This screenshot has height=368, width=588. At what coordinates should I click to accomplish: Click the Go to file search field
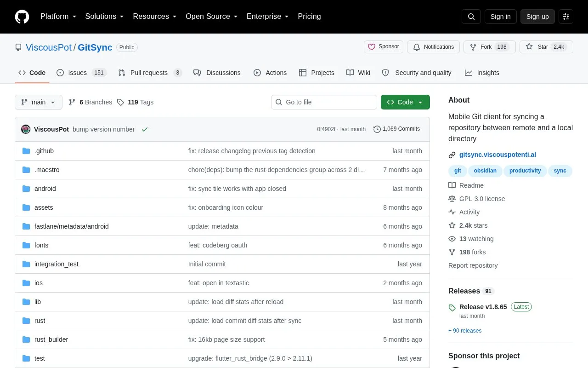coord(324,102)
